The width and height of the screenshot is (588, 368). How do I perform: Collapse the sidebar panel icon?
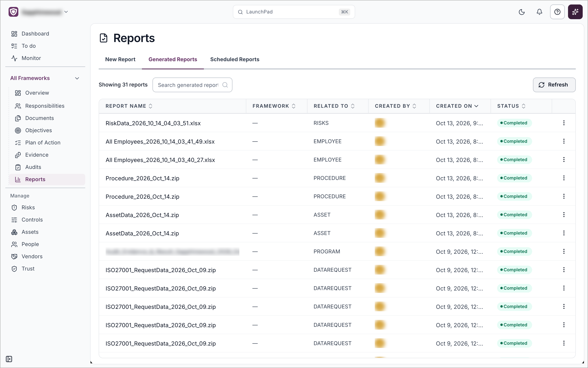9,359
